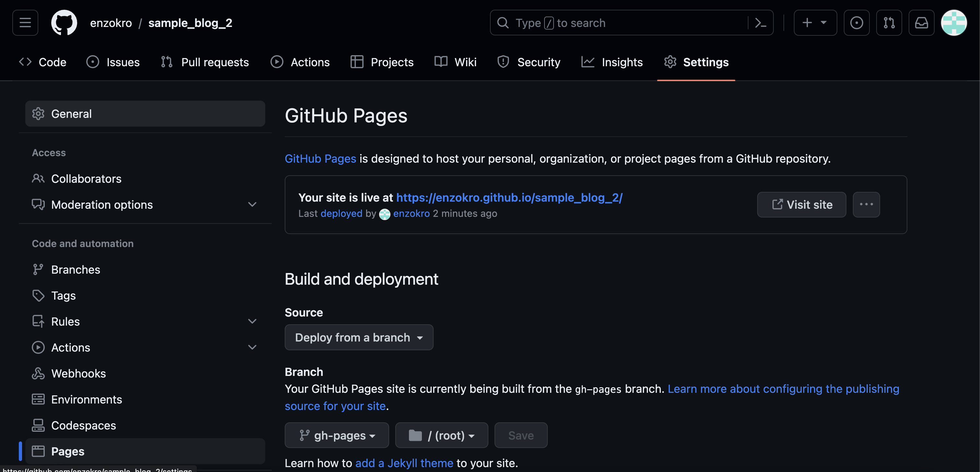
Task: Open the Pull requests tab
Action: pyautogui.click(x=205, y=62)
